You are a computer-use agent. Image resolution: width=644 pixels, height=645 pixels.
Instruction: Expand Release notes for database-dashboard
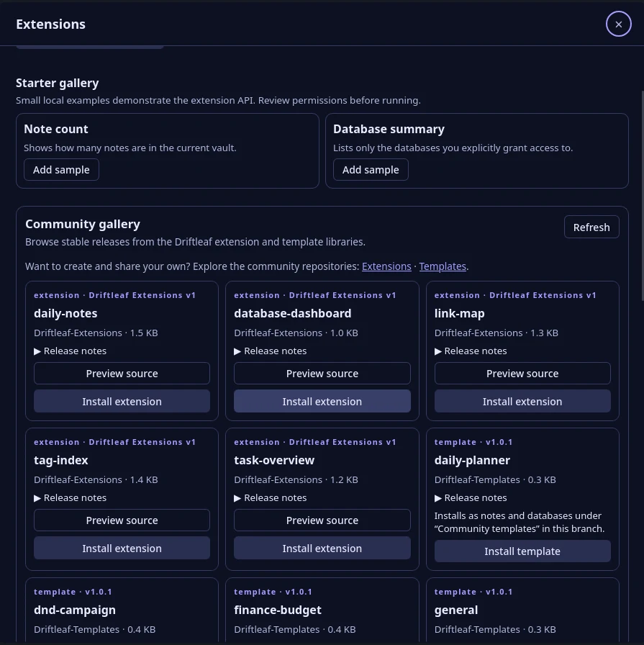pyautogui.click(x=271, y=351)
